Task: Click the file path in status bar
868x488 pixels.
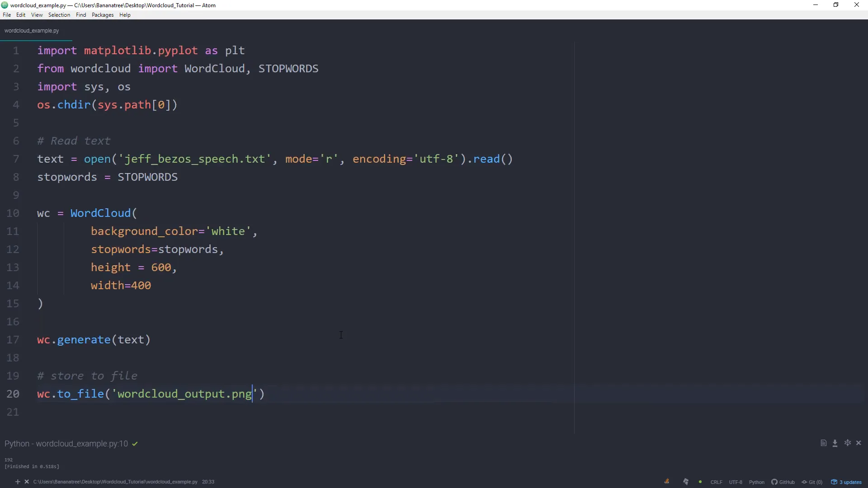Action: pos(115,482)
